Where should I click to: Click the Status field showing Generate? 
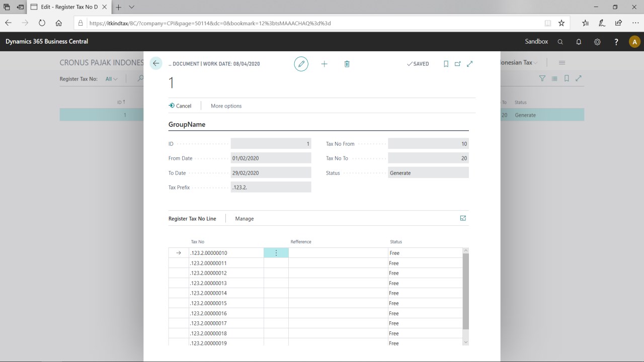428,173
